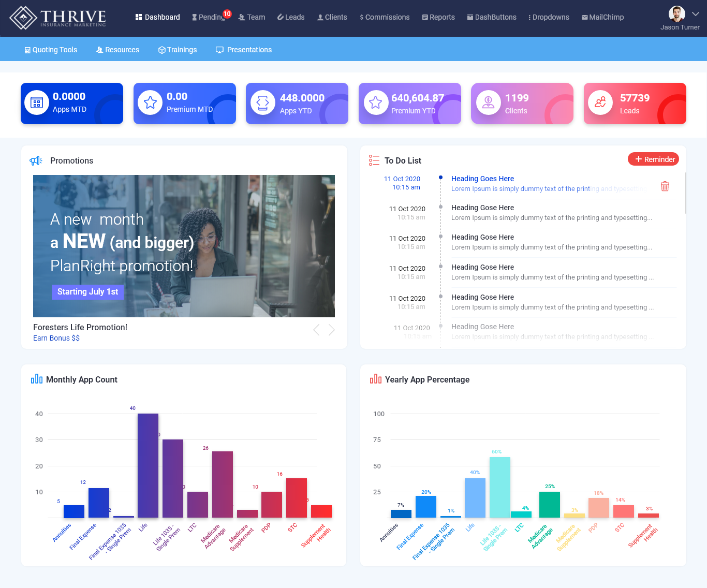Click the Apps MTD card icon
This screenshot has width=707, height=588.
point(37,102)
